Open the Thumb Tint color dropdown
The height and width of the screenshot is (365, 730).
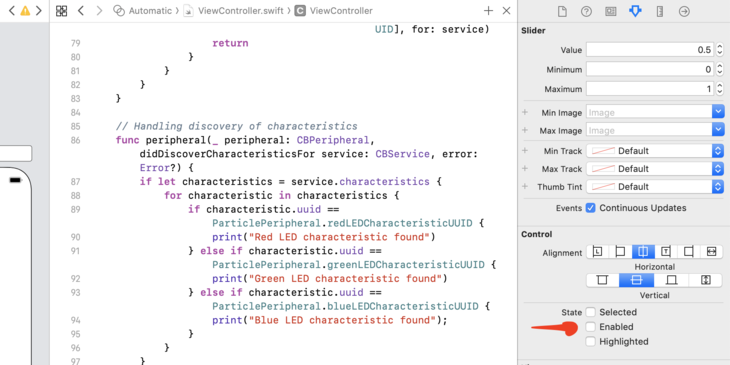pyautogui.click(x=718, y=187)
